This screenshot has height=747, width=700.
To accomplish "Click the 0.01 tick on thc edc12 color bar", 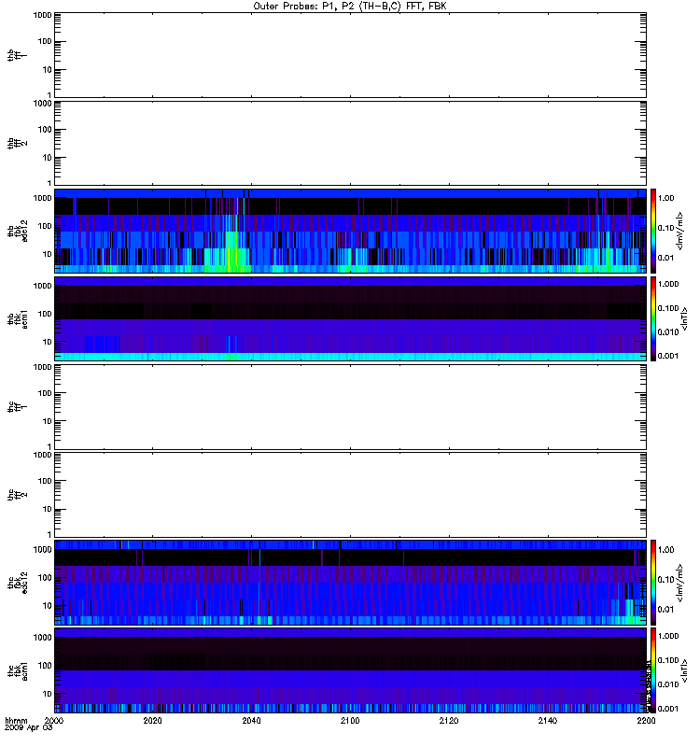I will (665, 610).
